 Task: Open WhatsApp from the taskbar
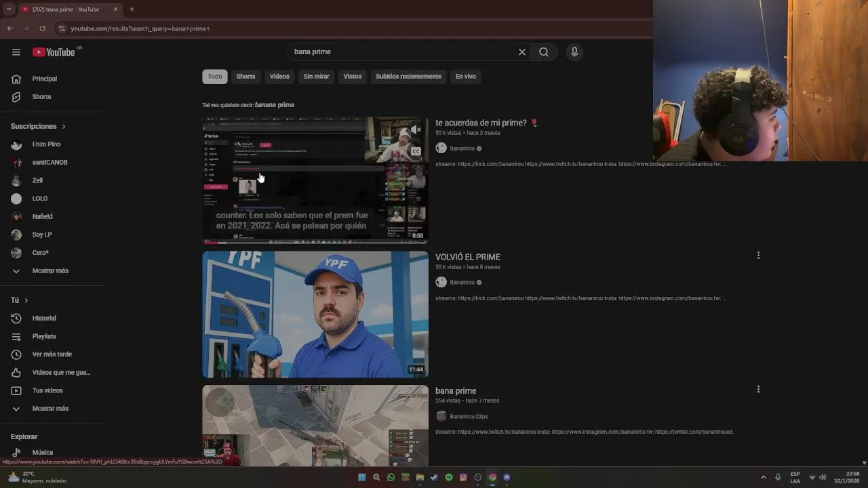point(391,477)
